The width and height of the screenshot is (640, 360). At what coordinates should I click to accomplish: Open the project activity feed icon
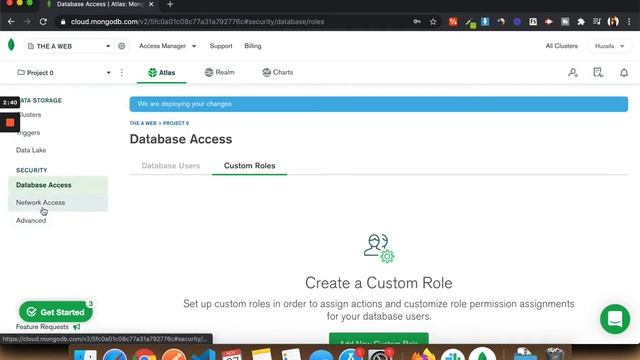[598, 73]
